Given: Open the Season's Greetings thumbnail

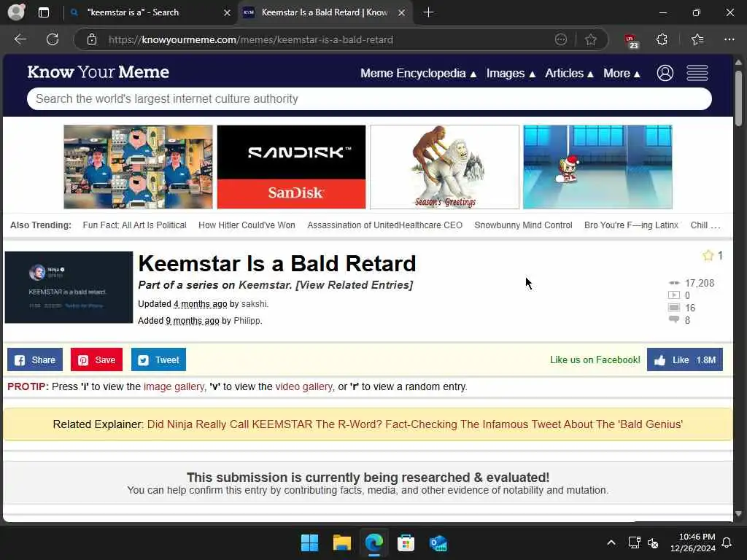Looking at the screenshot, I should pyautogui.click(x=444, y=167).
